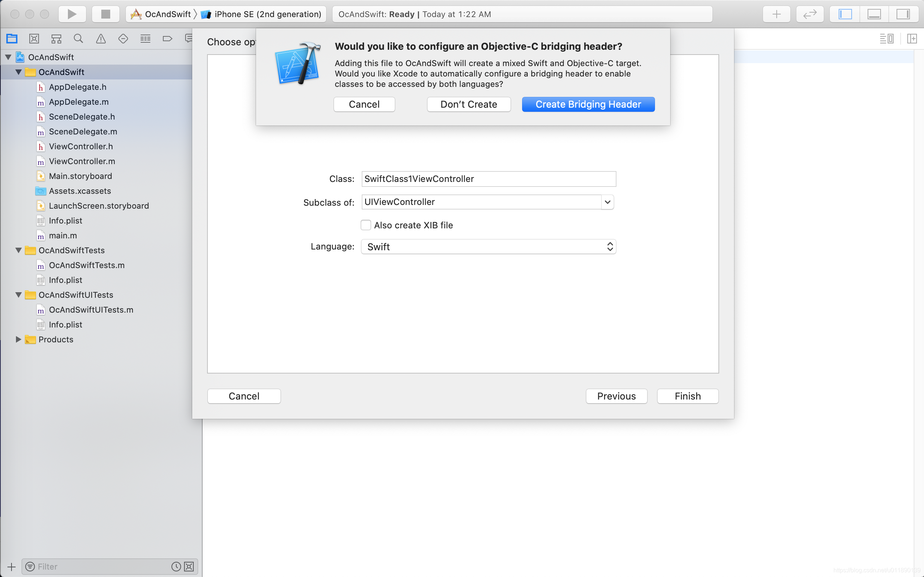Open the Language Swift dropdown
The width and height of the screenshot is (924, 577).
pos(488,247)
